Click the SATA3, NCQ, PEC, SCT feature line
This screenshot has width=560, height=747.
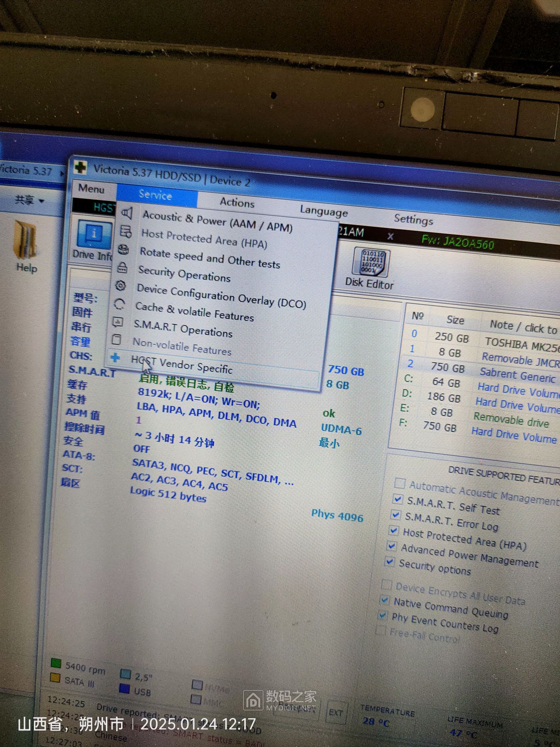213,472
